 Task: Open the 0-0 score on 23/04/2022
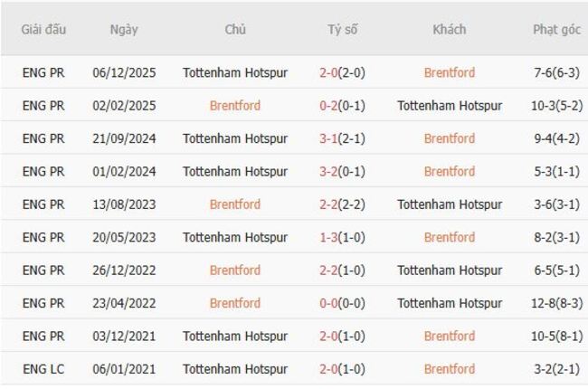click(x=332, y=303)
